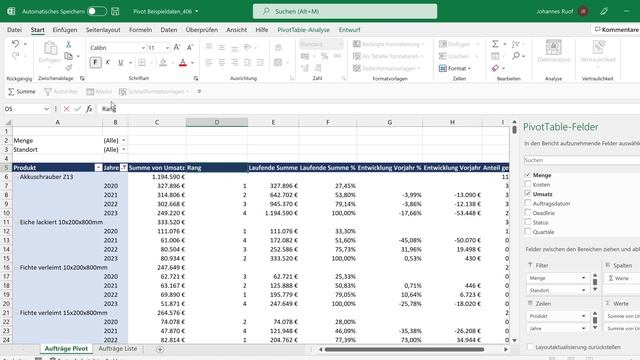This screenshot has height=360, width=640.
Task: Click the percent style icon
Action: click(x=324, y=56)
